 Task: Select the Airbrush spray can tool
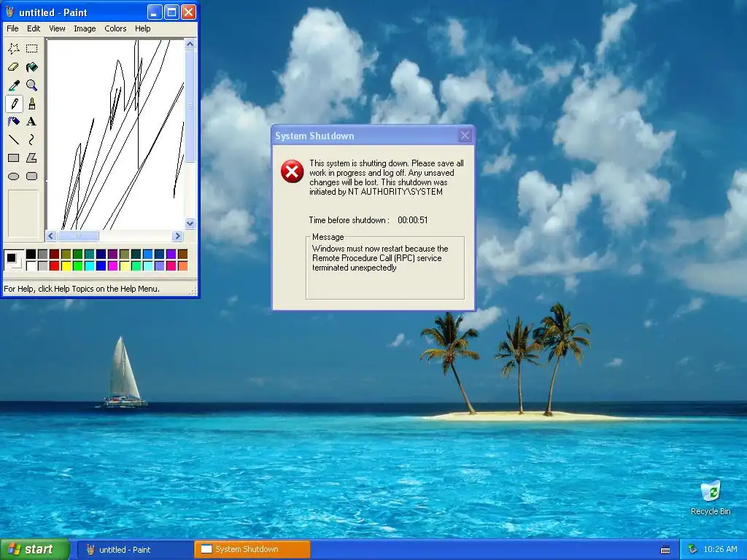click(x=14, y=122)
